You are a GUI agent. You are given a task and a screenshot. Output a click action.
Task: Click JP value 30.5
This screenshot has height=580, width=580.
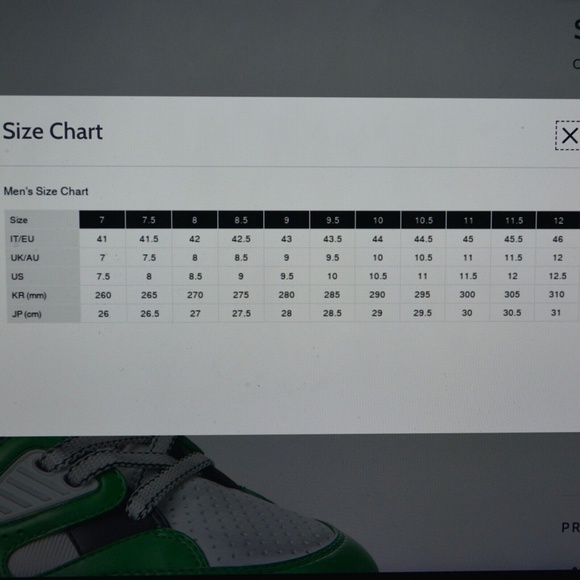click(512, 313)
